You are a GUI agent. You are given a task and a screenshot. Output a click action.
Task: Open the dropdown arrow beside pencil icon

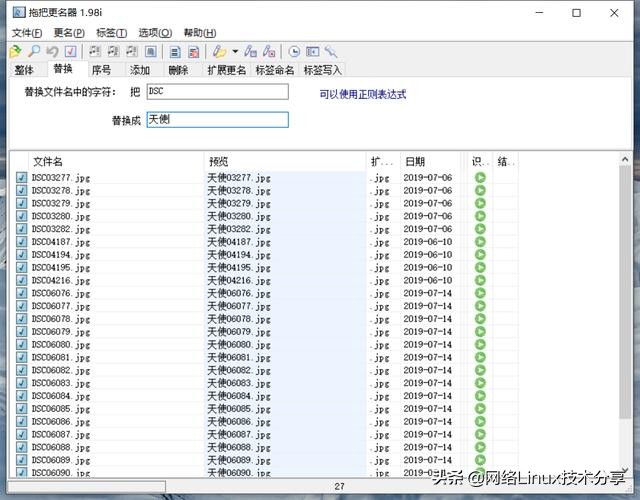235,51
